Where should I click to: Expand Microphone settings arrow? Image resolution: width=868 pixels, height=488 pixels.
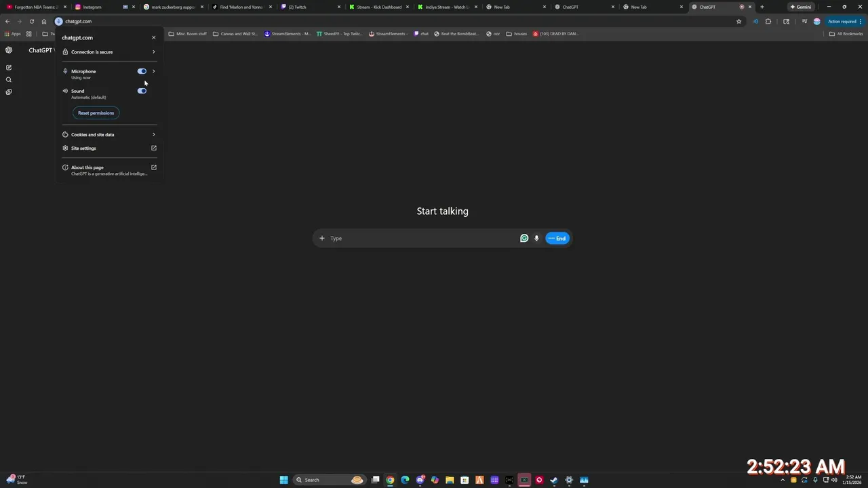(153, 71)
